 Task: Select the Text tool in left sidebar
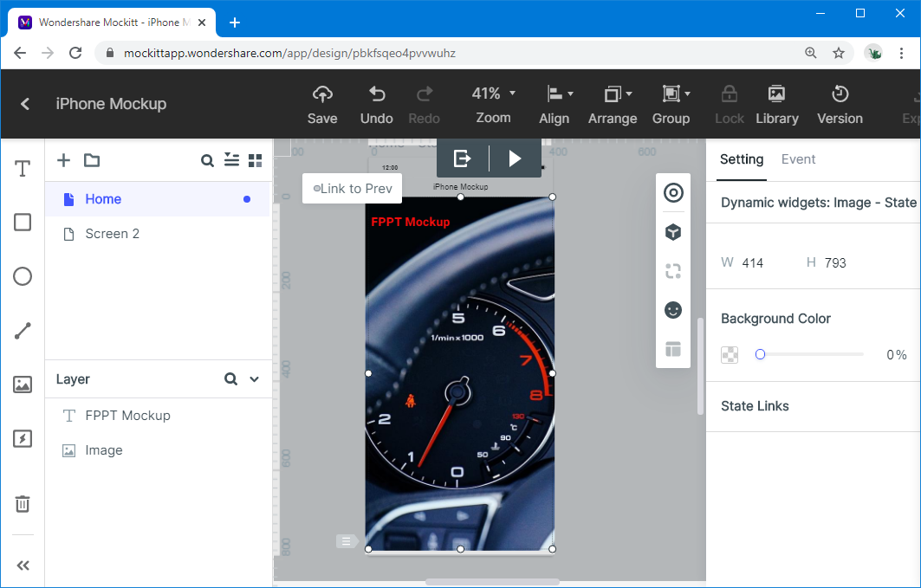pyautogui.click(x=23, y=169)
